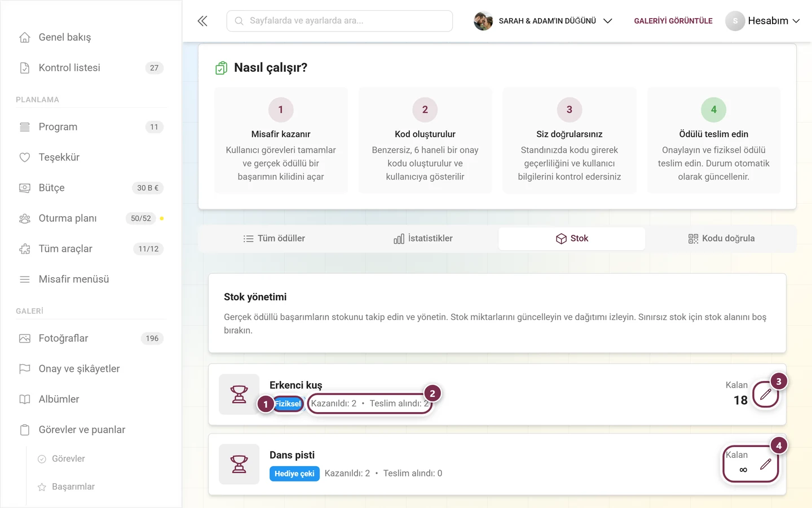Click GALERİYİ GÖRÜNTÜLE link

tap(673, 21)
